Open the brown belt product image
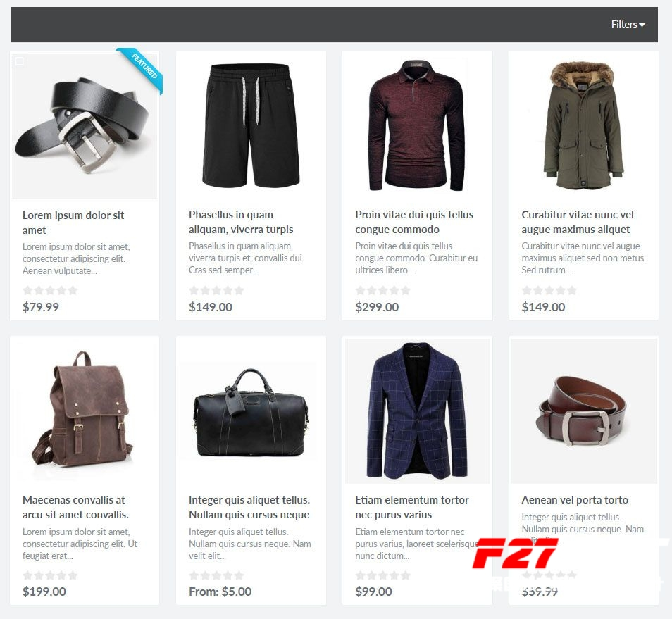This screenshot has height=619, width=672. click(584, 411)
